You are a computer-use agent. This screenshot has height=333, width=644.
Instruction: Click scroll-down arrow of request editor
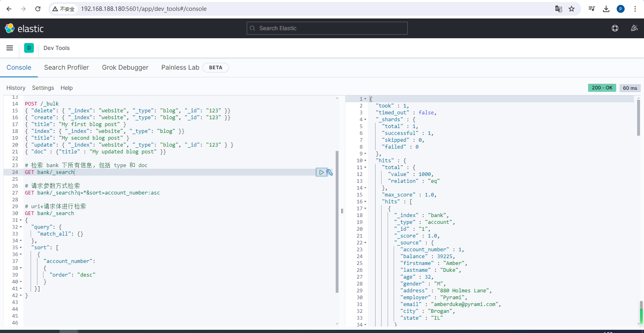tap(337, 324)
